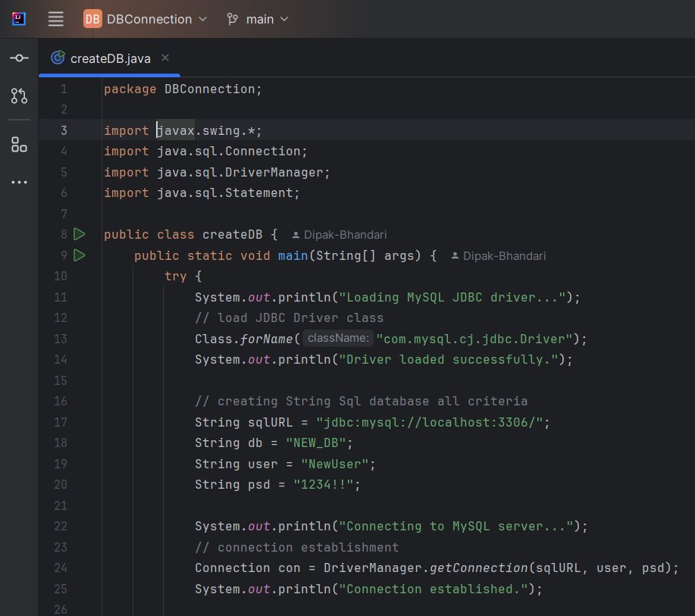Click the "NEW_DB" string literal
This screenshot has width=695, height=616.
pyautogui.click(x=316, y=442)
